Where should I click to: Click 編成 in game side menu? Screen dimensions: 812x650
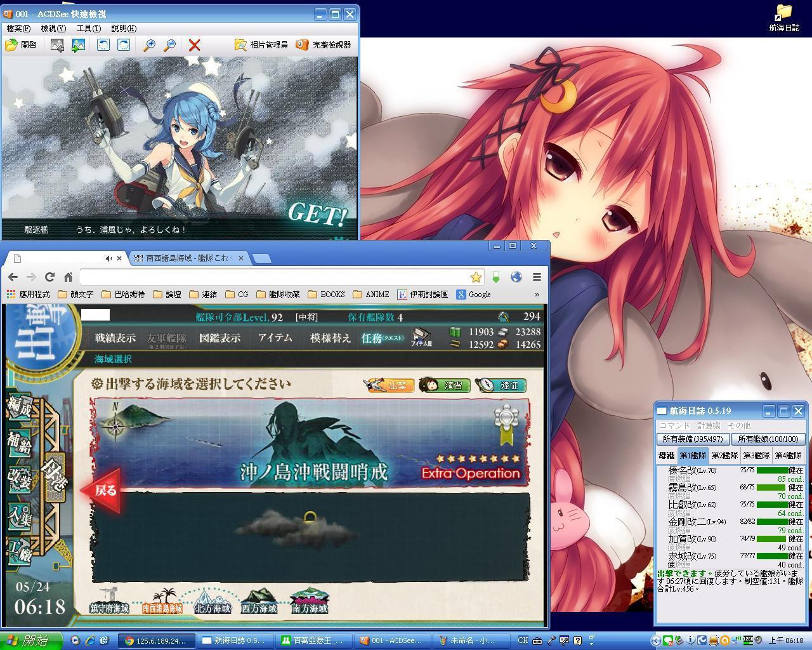point(19,406)
